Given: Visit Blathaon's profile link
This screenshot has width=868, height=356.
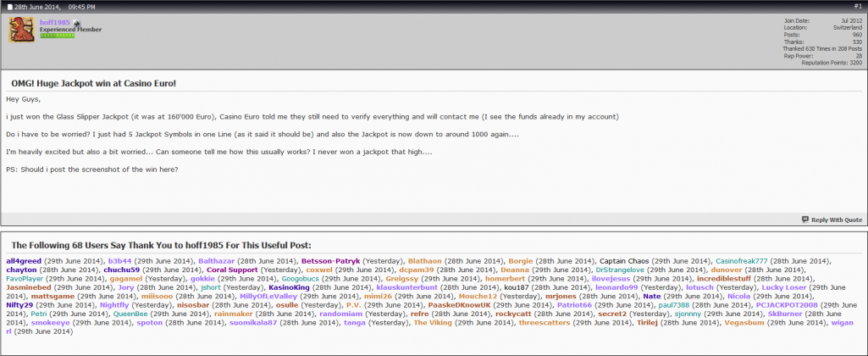Looking at the screenshot, I should (x=424, y=260).
